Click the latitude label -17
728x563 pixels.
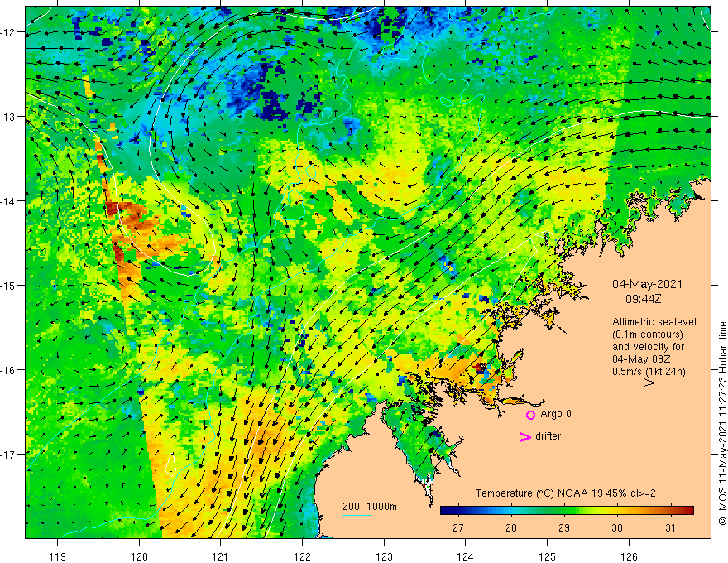tap(8, 454)
